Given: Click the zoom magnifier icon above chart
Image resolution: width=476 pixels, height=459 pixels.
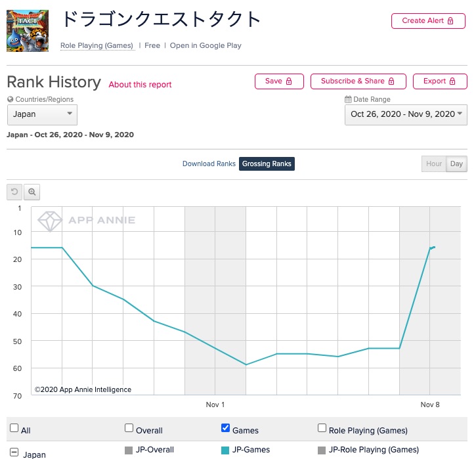Looking at the screenshot, I should (32, 192).
